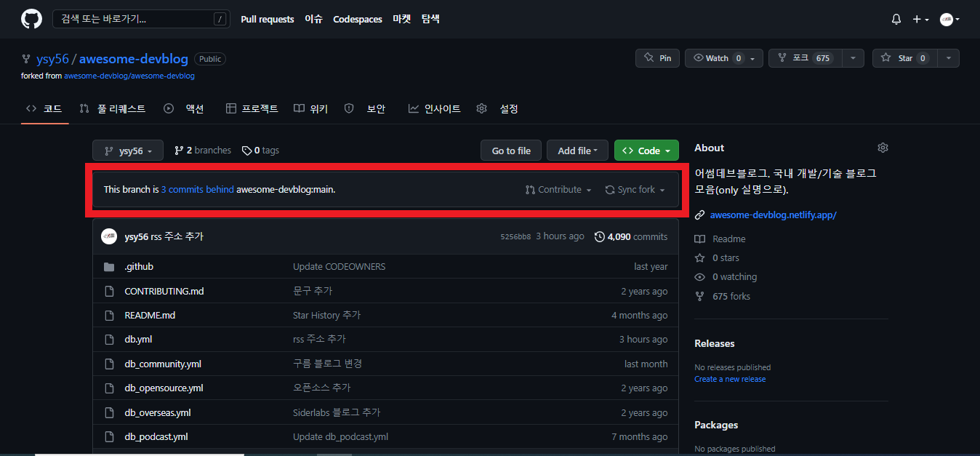The image size is (980, 456).
Task: Open Pull requests in top navigation
Action: click(268, 20)
